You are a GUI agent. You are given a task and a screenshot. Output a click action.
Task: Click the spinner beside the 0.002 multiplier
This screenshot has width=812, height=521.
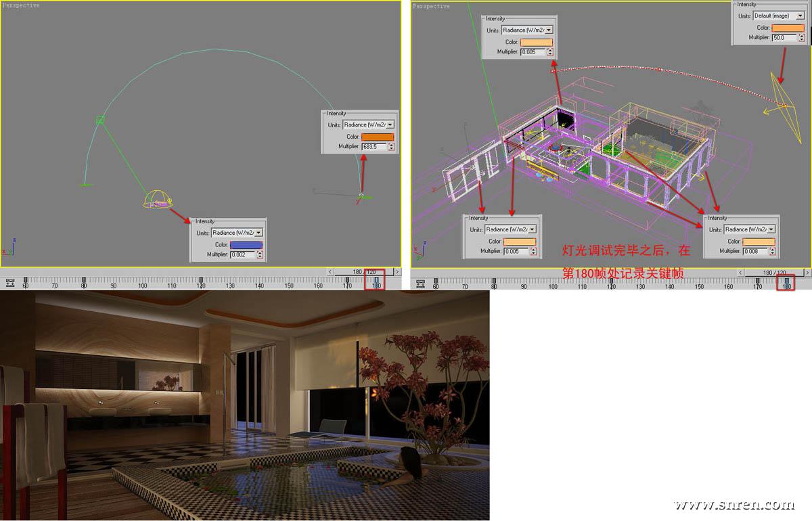tap(259, 254)
